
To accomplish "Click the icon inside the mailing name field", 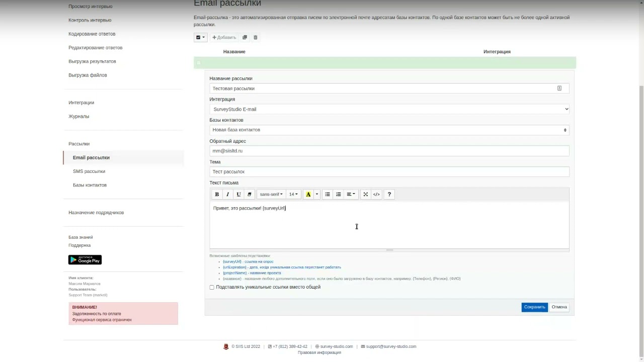I will [559, 88].
